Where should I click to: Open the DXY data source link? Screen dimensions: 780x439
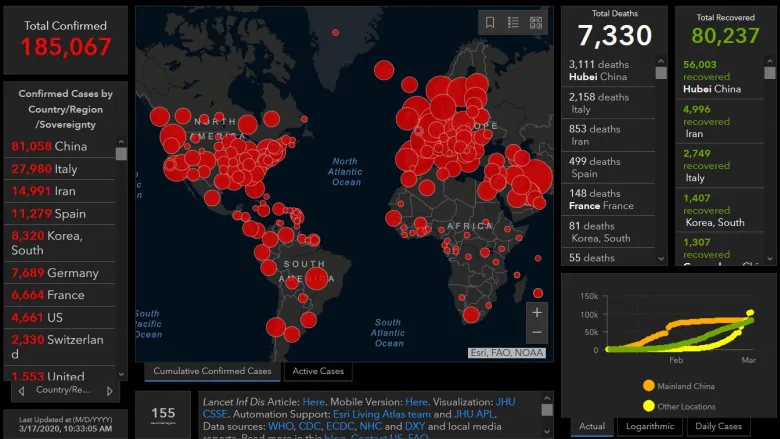(415, 426)
